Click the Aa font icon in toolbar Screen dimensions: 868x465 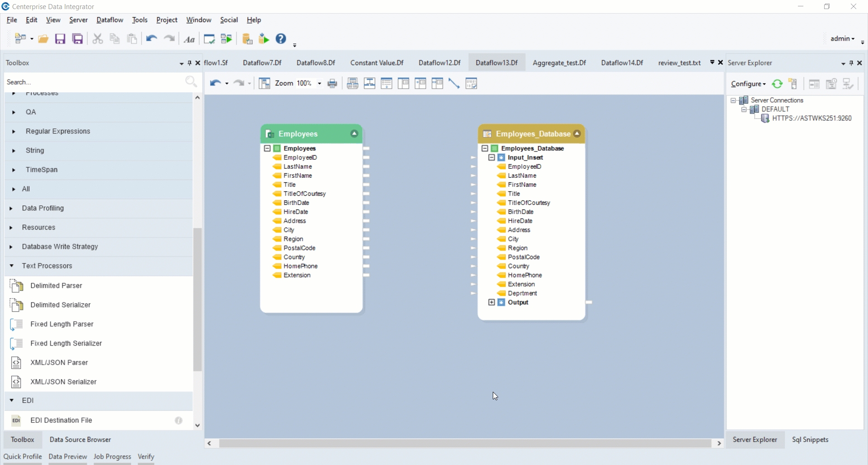coord(189,40)
